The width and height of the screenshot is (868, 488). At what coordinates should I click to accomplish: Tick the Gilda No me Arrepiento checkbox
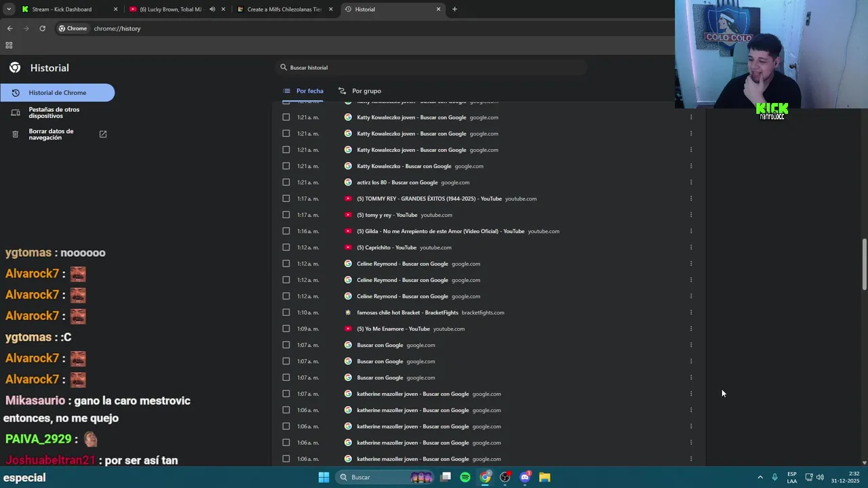point(286,231)
